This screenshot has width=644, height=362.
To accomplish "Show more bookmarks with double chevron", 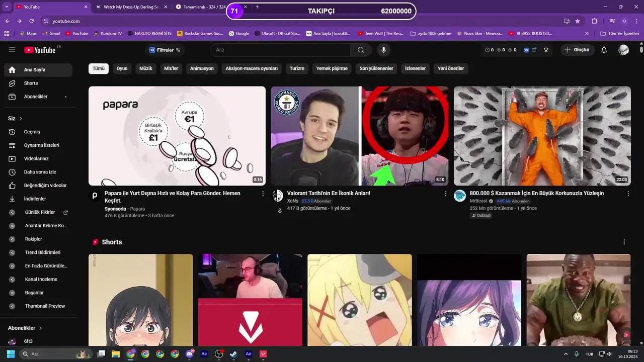I will tap(587, 34).
